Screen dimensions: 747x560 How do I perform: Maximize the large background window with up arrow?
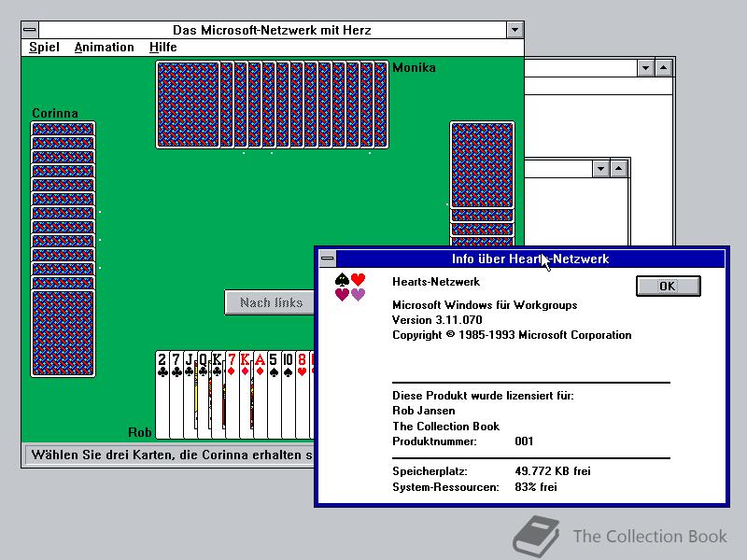pyautogui.click(x=664, y=68)
